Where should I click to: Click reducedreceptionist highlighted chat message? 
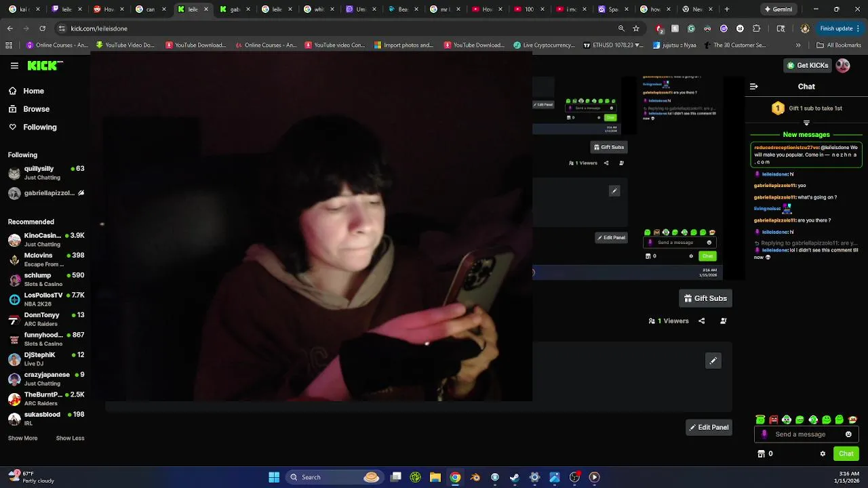pos(806,155)
